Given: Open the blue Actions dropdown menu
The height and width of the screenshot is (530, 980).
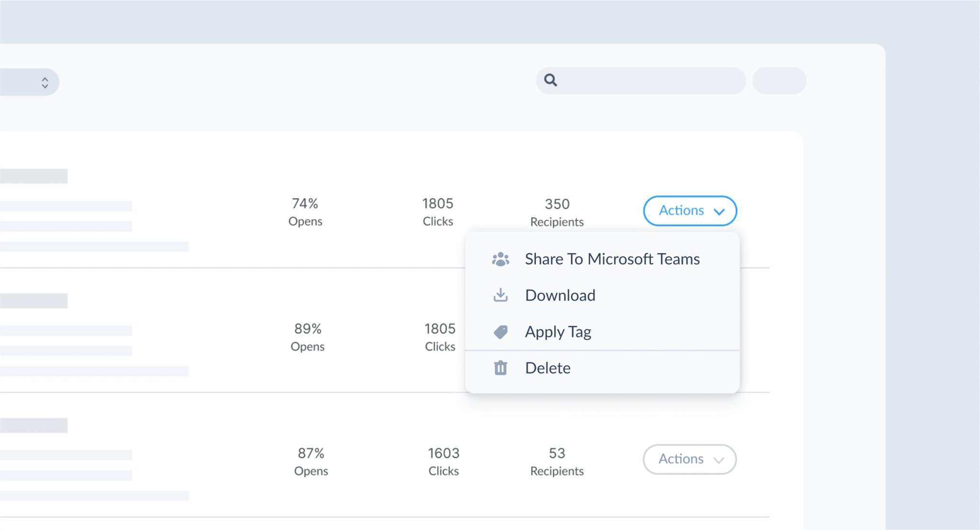Looking at the screenshot, I should point(690,211).
